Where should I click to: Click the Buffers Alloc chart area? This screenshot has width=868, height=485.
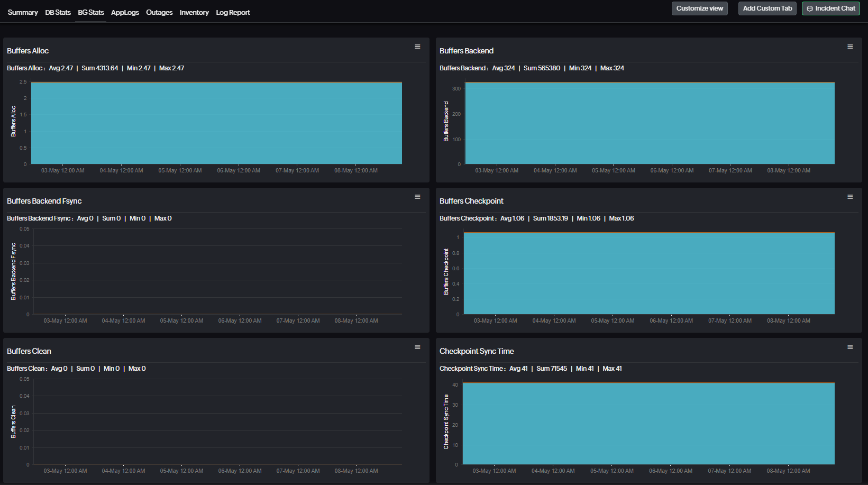pos(216,123)
